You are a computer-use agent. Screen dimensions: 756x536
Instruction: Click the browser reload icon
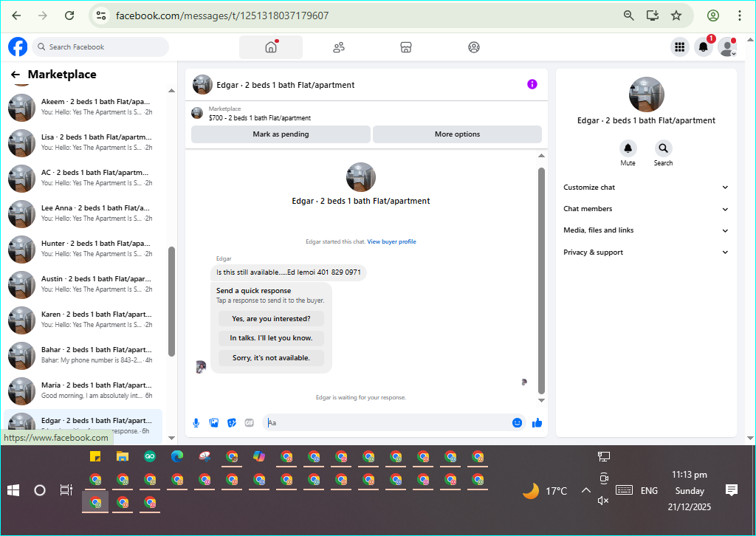tap(69, 16)
